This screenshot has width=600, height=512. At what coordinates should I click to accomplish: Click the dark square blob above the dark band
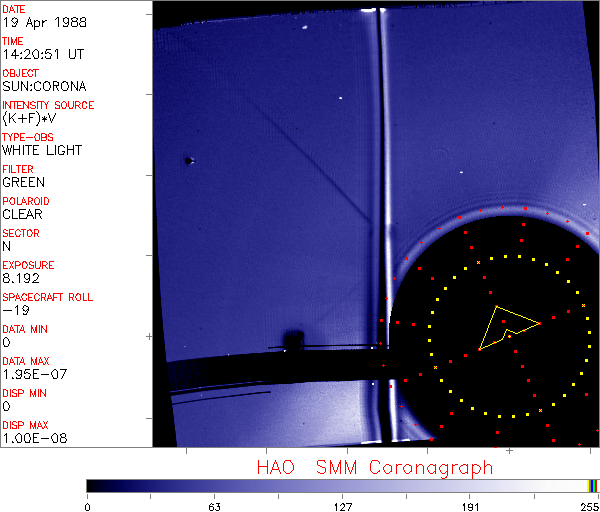click(x=294, y=341)
